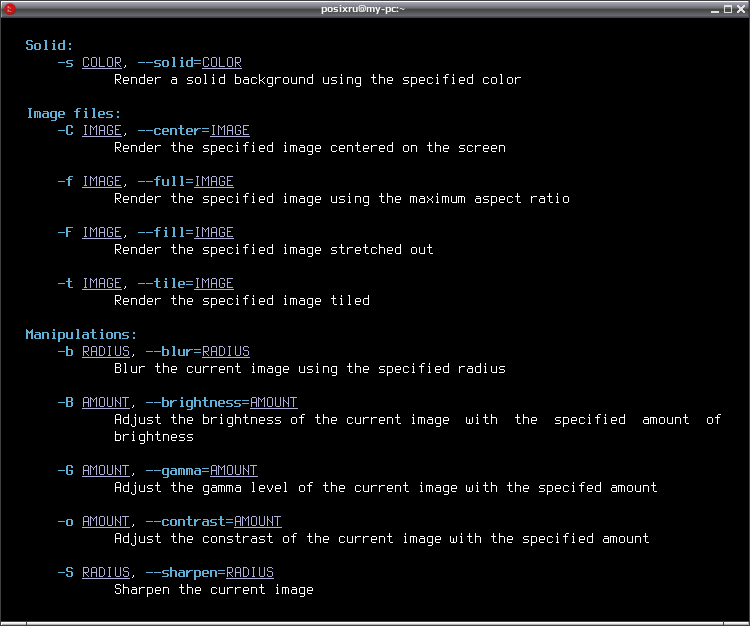Click 'Render the specified image centered on the screen'
This screenshot has height=626, width=750.
(310, 148)
